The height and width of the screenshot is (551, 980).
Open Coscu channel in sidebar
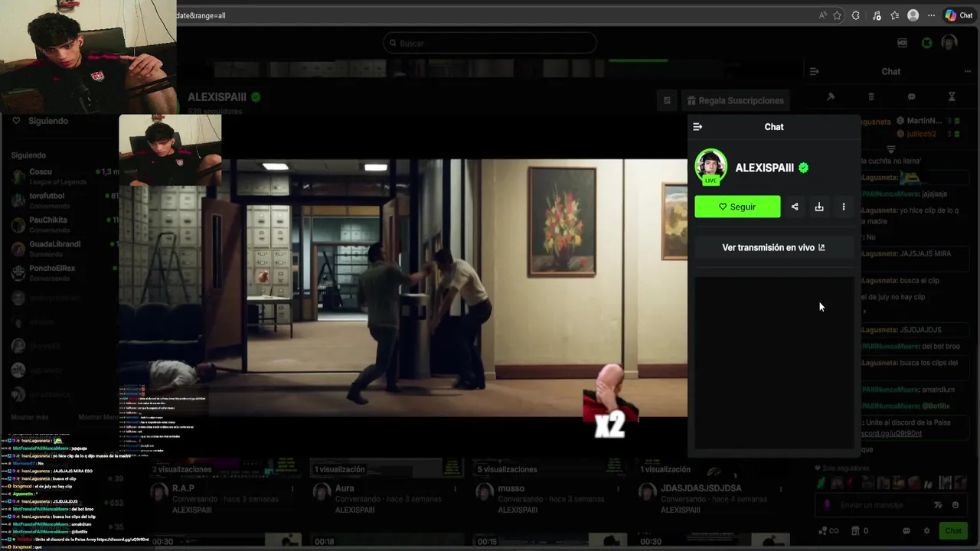coord(65,176)
